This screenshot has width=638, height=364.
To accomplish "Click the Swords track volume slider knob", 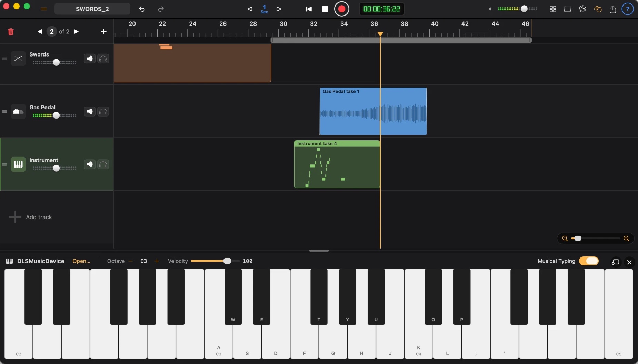I will 56,62.
